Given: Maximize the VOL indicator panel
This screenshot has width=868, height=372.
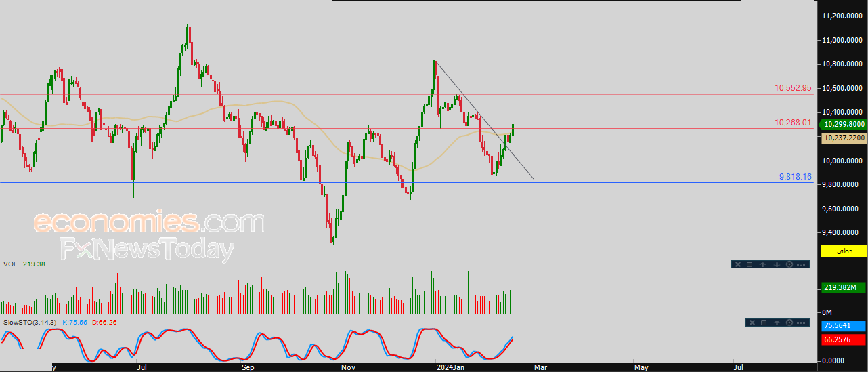Looking at the screenshot, I should [750, 264].
